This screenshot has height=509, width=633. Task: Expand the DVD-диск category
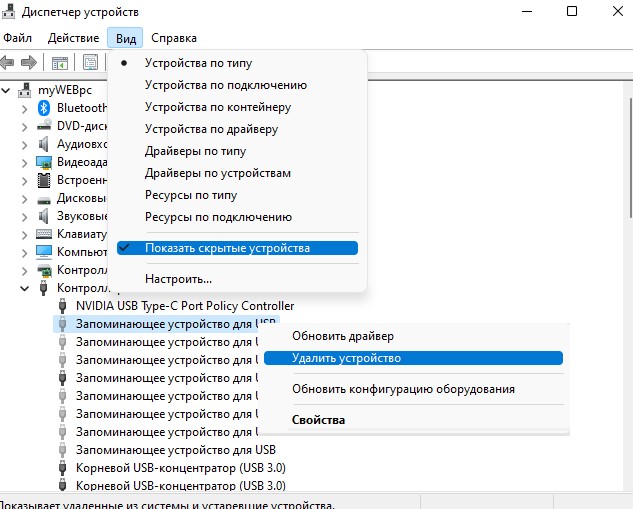tap(25, 127)
